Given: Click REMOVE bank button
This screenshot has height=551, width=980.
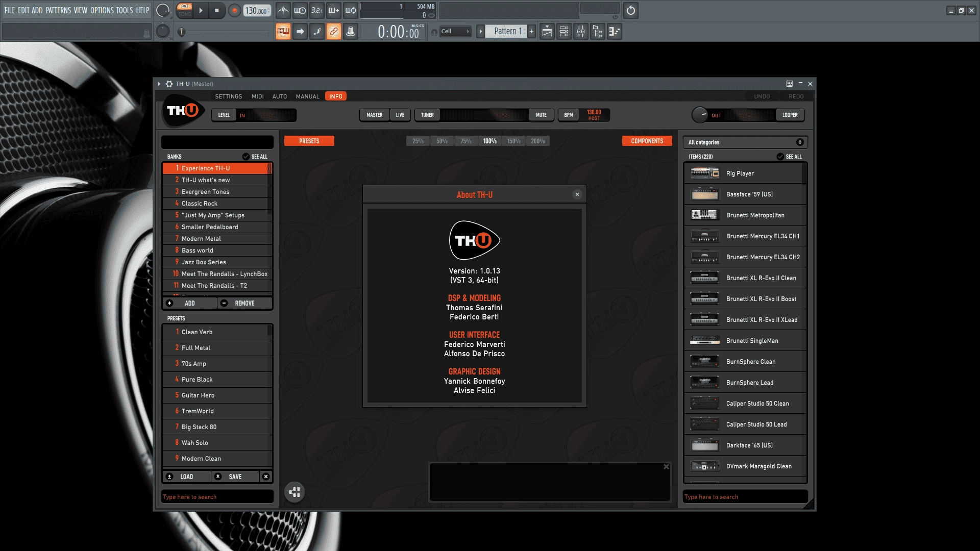Looking at the screenshot, I should click(x=244, y=304).
